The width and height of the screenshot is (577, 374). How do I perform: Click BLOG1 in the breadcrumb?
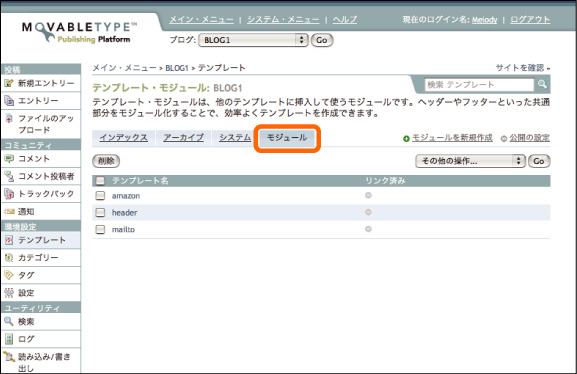[x=177, y=68]
